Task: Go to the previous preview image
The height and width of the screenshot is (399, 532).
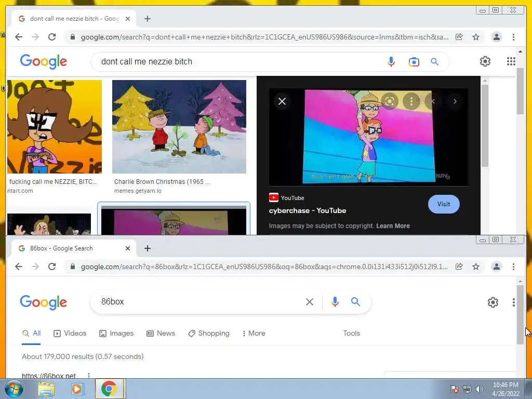Action: (433, 101)
